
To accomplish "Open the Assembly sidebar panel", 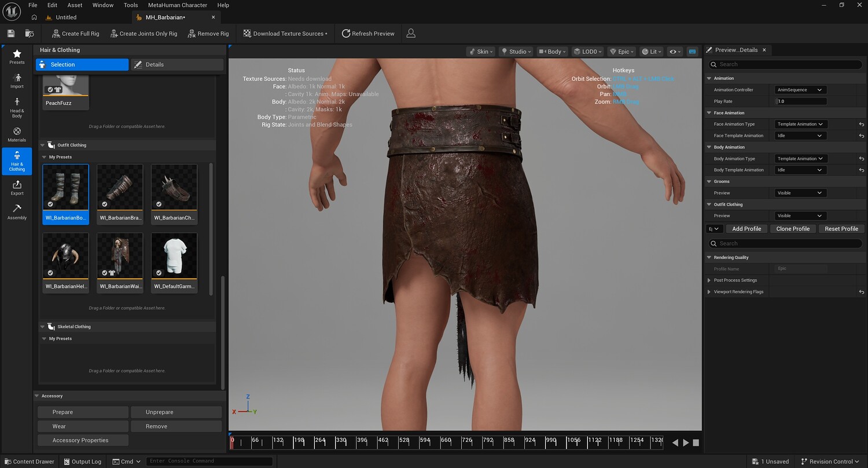I will coord(17,212).
